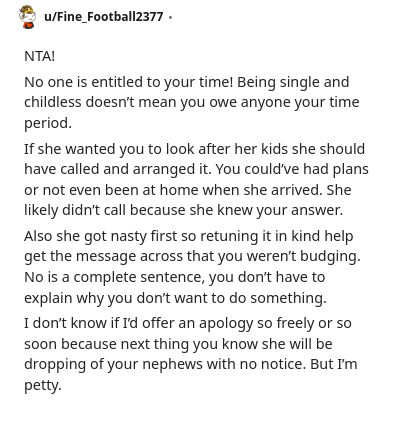The height and width of the screenshot is (421, 400).
Task: Click the text "No is a complete sentence"
Action: 114,277
